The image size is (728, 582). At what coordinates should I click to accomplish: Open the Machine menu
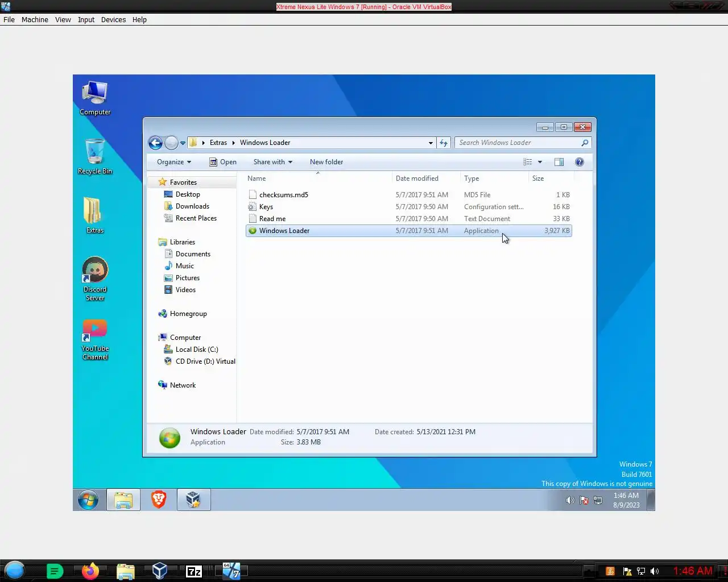(x=35, y=19)
